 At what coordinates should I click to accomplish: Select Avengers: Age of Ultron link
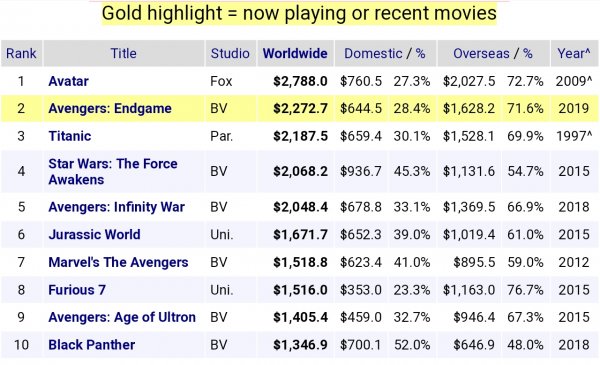coord(122,317)
